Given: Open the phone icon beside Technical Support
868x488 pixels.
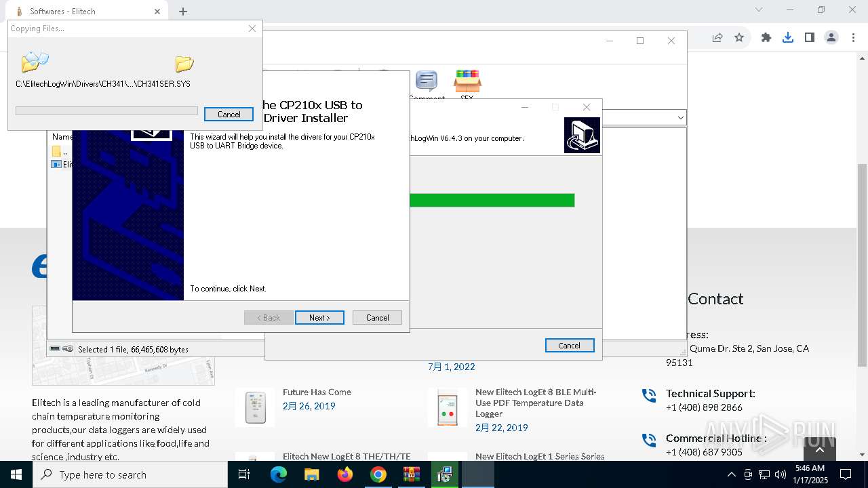Looking at the screenshot, I should pyautogui.click(x=649, y=395).
